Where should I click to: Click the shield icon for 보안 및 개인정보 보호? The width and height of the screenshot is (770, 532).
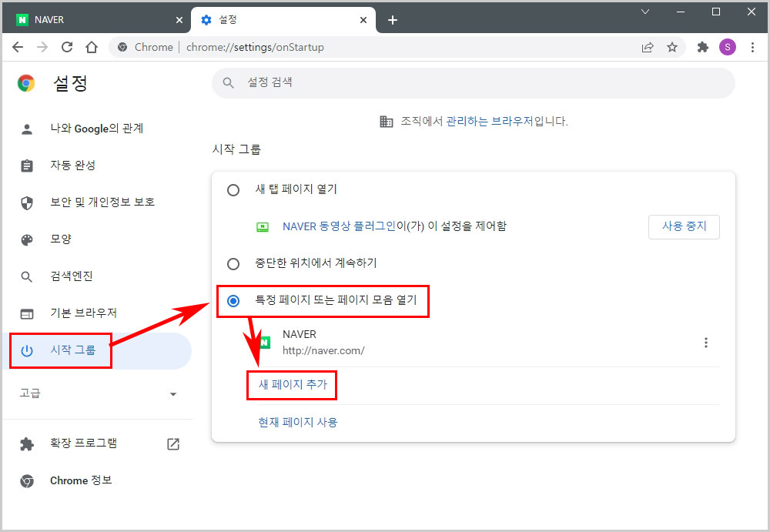(27, 203)
